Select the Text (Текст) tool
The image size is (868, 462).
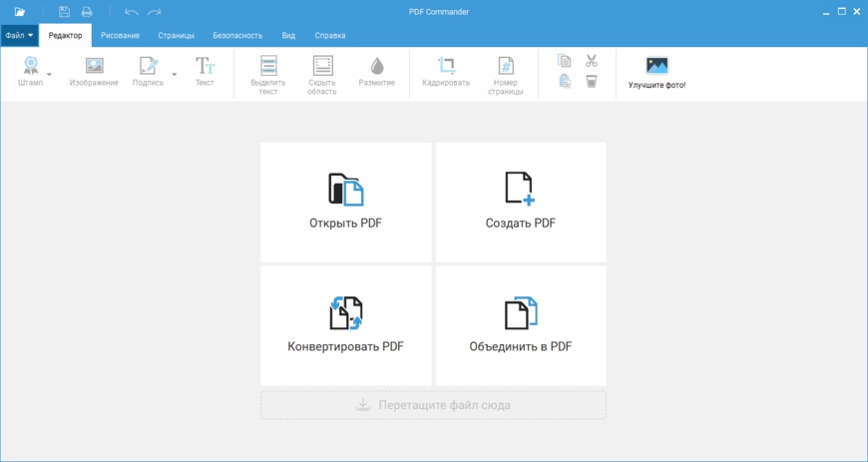[x=205, y=66]
